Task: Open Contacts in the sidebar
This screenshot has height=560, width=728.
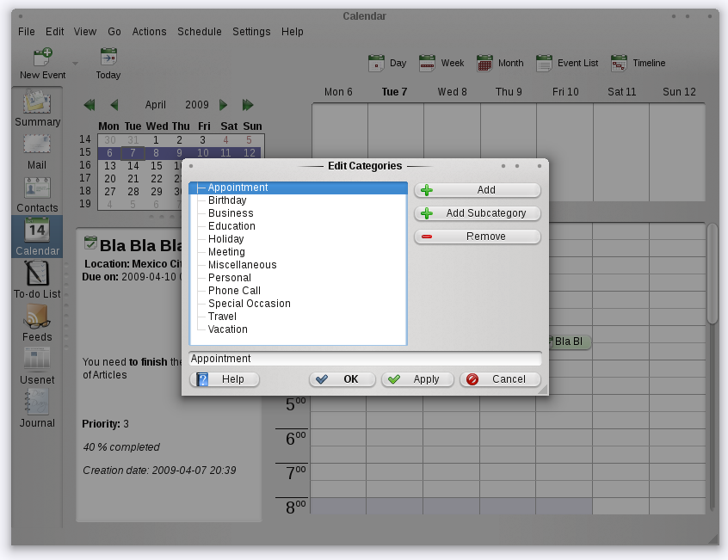Action: click(x=37, y=195)
